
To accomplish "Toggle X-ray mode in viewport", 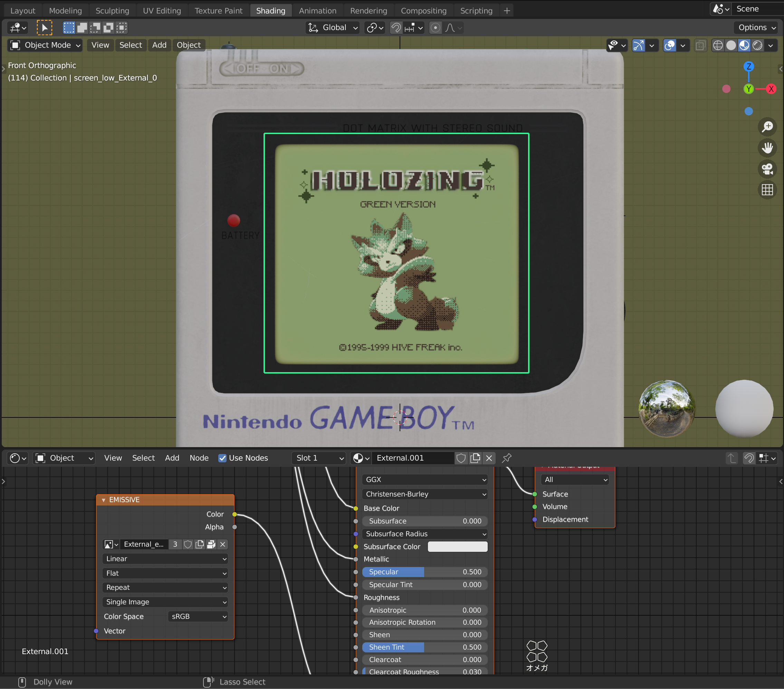I will click(700, 45).
